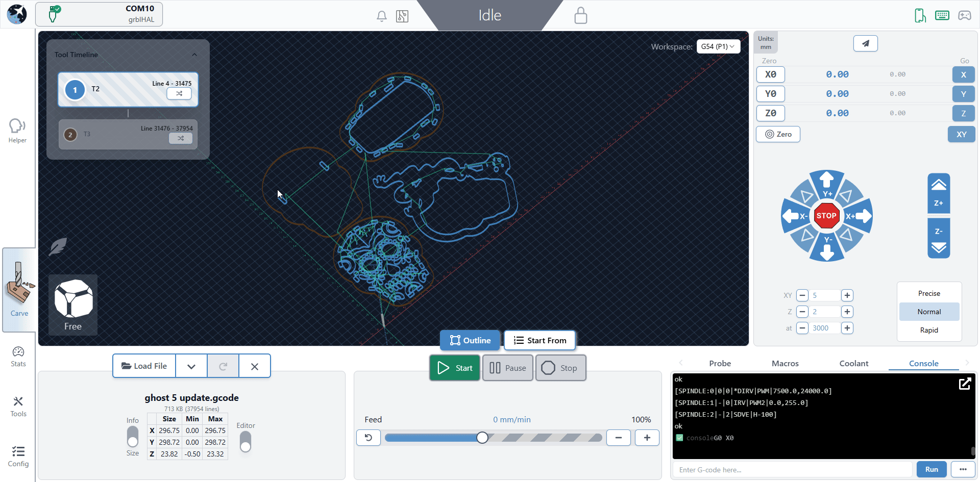Open the notifications bell icon
This screenshot has width=980, height=482.
381,16
